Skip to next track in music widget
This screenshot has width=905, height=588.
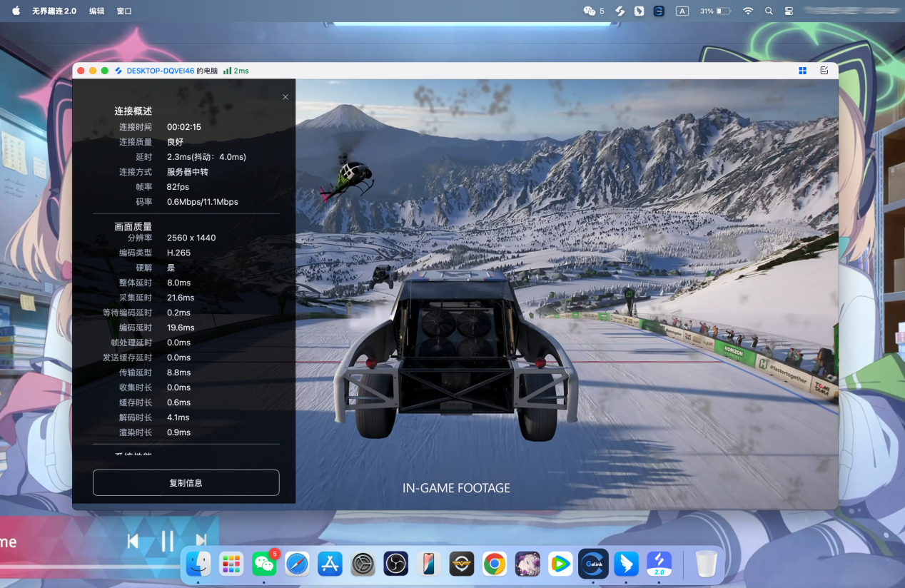point(201,541)
